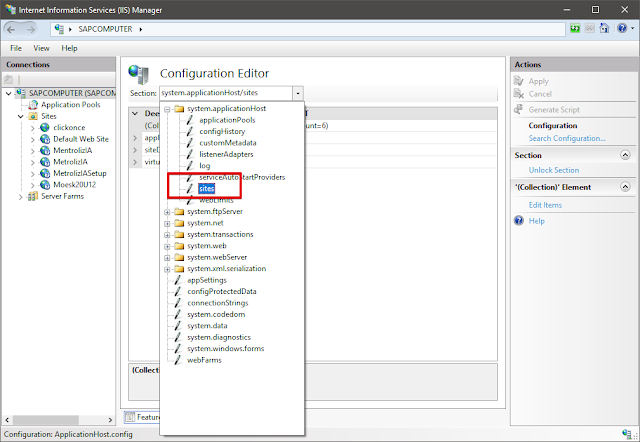Click the configHistory section pencil icon
640x442 pixels.
(x=190, y=131)
